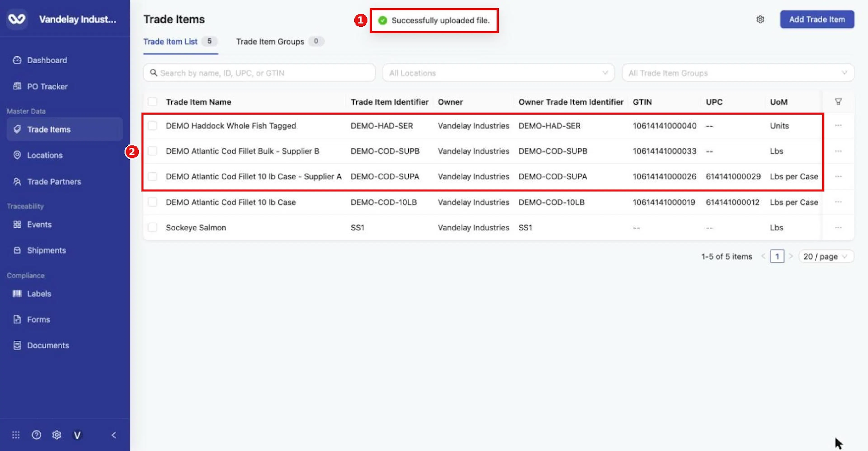The height and width of the screenshot is (451, 868).
Task: Open the V user avatar menu
Action: click(x=77, y=435)
